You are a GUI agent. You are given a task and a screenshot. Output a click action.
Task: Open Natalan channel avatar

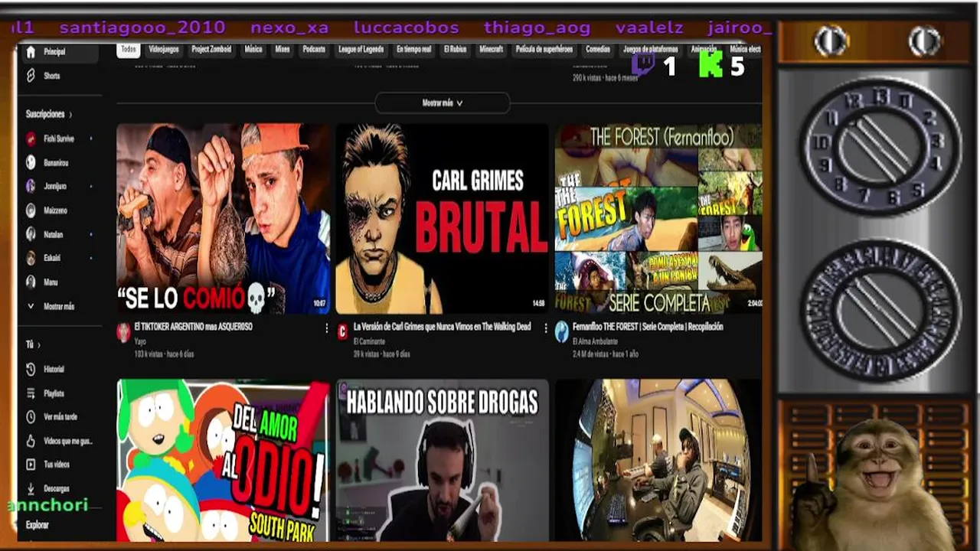click(31, 234)
